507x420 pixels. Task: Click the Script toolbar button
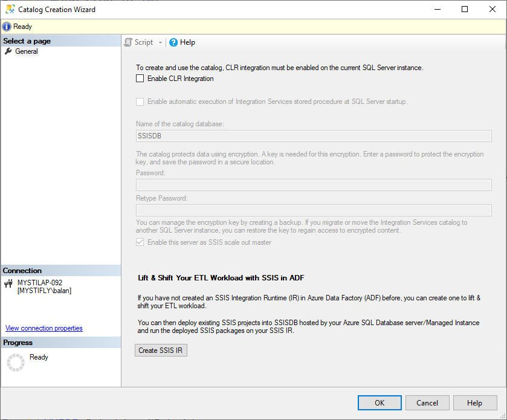coord(139,42)
